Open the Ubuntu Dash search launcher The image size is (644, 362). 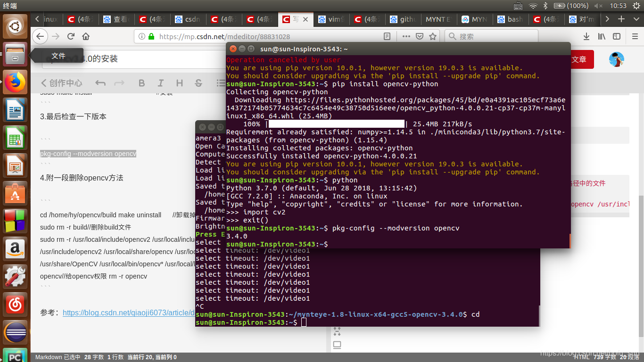click(16, 26)
